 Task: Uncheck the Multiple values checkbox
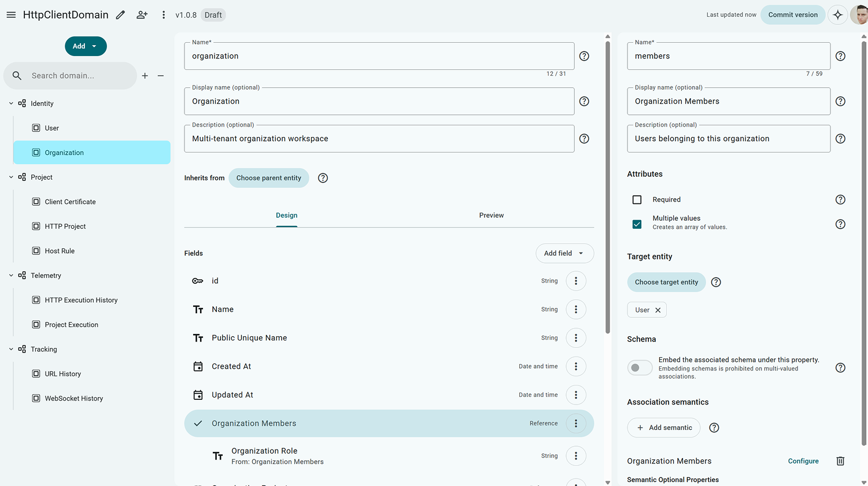[637, 224]
